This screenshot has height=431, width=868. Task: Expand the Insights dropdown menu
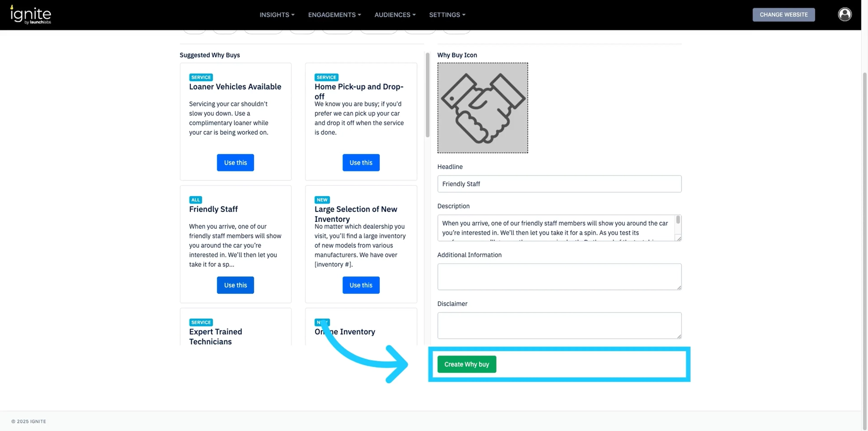click(277, 15)
